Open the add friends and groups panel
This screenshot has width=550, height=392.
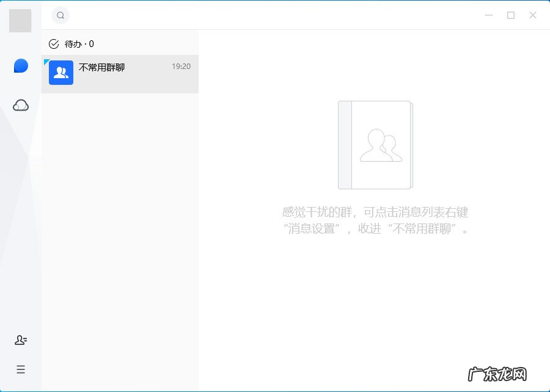[20, 340]
